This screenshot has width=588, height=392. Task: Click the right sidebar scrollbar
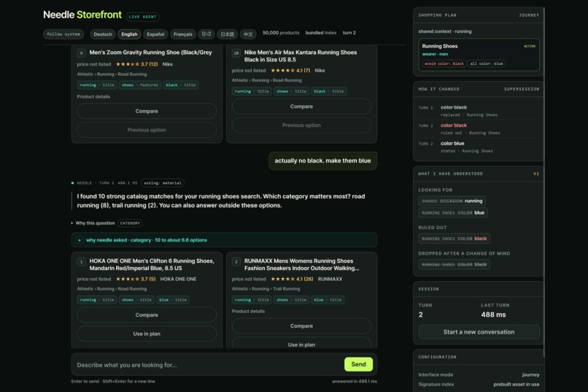click(x=543, y=180)
